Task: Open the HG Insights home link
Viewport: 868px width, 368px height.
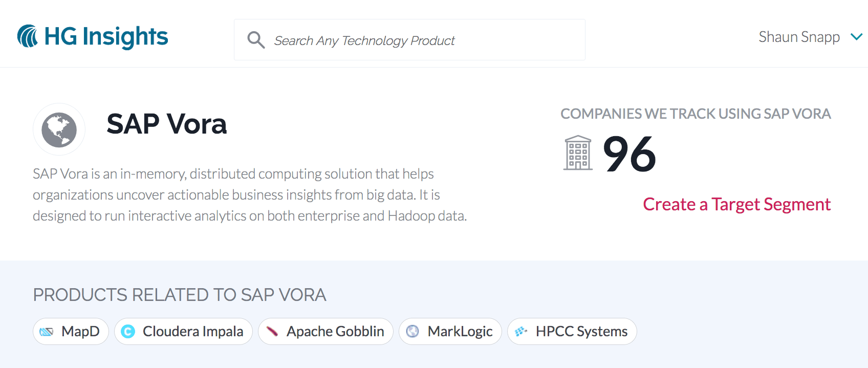Action: coord(93,36)
